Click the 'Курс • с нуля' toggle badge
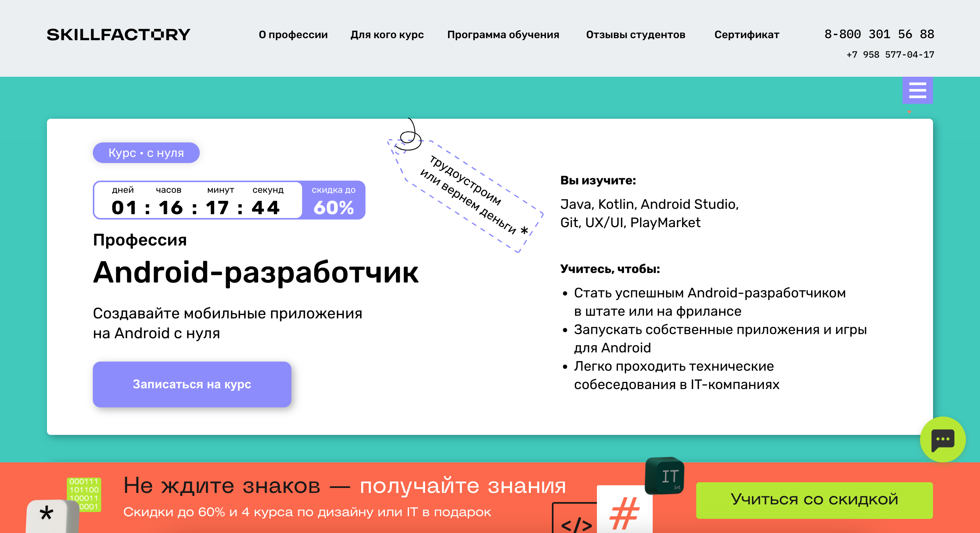This screenshot has width=980, height=533. coord(147,153)
